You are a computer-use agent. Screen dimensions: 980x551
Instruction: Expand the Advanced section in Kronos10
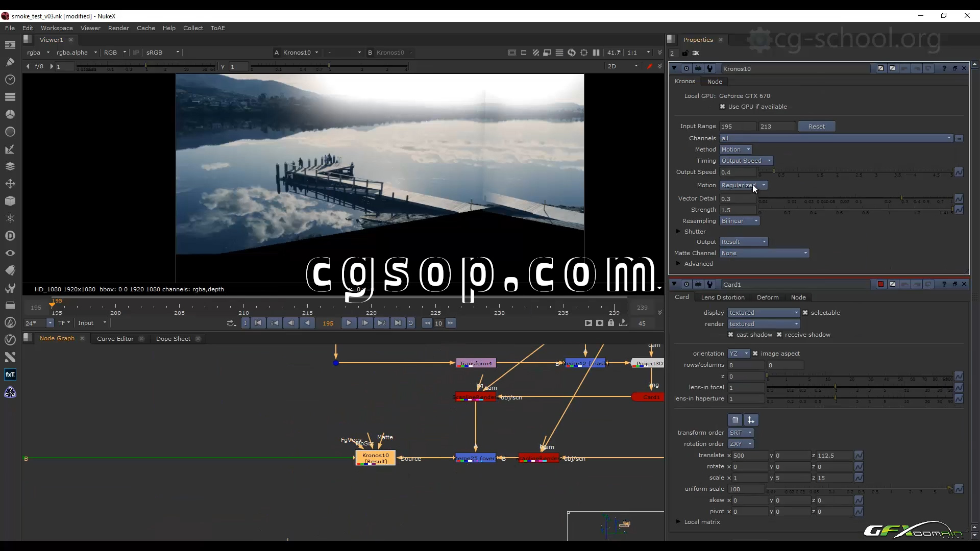(x=678, y=264)
